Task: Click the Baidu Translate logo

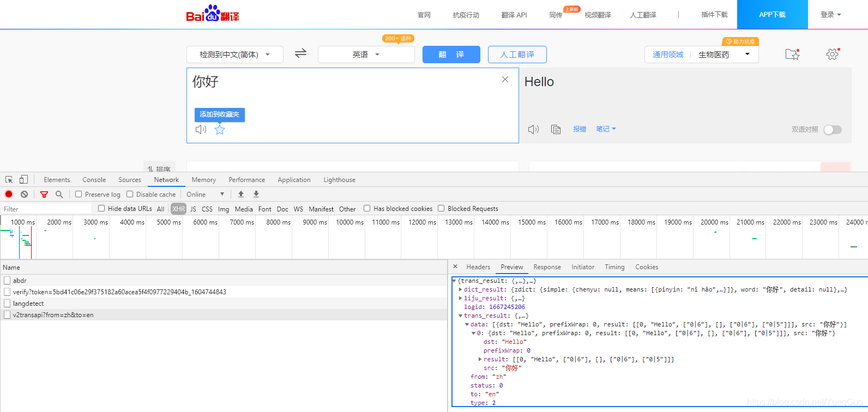Action: point(212,14)
